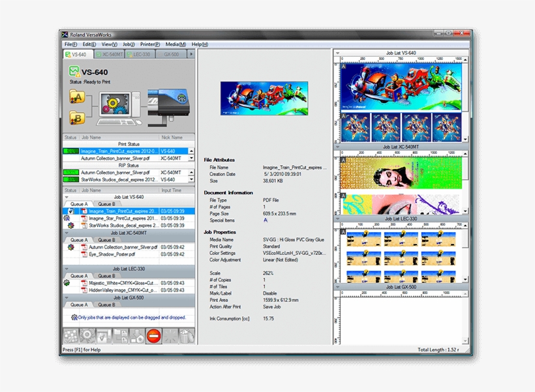Image resolution: width=535 pixels, height=392 pixels.
Task: Click the gear status icon beside Autumn Collection_banner_Silver.pdf
Action: click(x=71, y=247)
